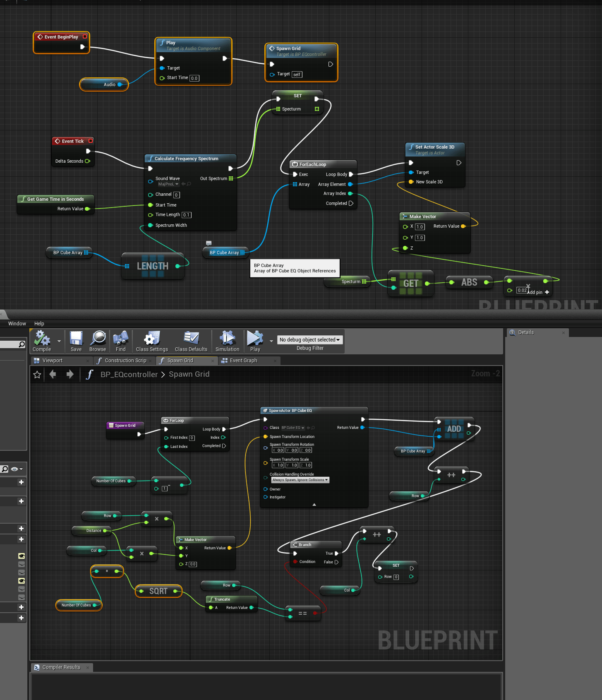Click the First Index field on ForLoop
This screenshot has height=700, width=602.
(192, 438)
